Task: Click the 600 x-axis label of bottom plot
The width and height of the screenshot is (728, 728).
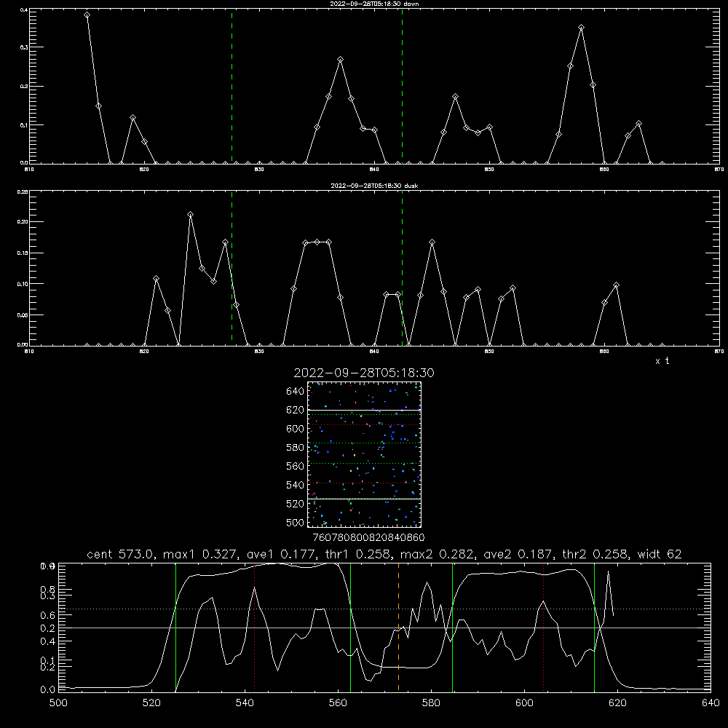Action: tap(525, 703)
